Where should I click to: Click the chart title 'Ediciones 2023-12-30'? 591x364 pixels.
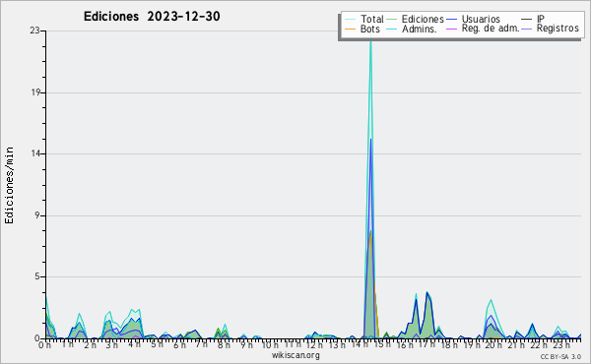(152, 17)
